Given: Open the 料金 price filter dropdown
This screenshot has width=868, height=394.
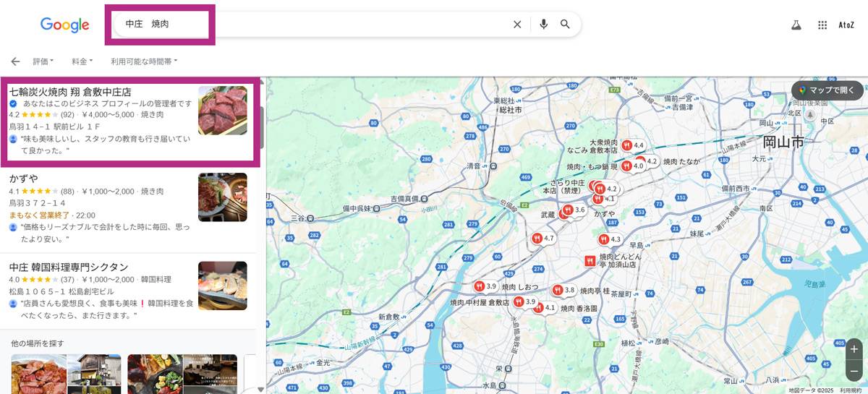Looking at the screenshot, I should click(82, 61).
